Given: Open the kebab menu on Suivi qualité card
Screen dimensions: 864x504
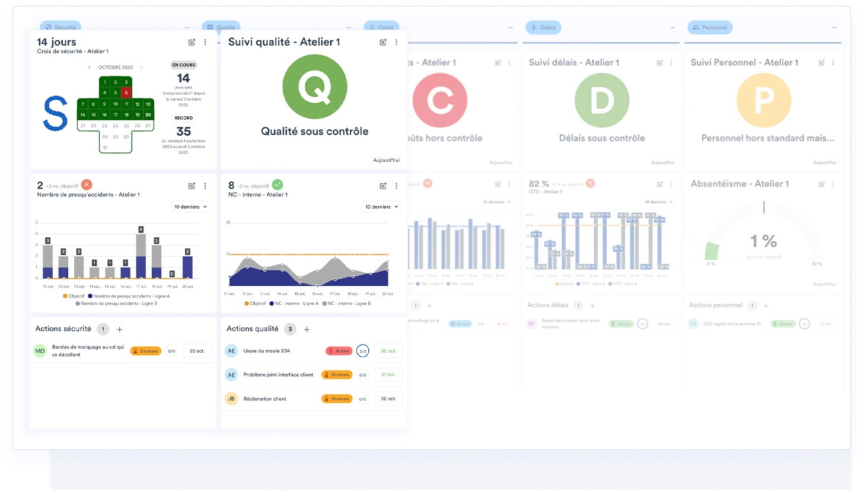Looking at the screenshot, I should point(396,42).
